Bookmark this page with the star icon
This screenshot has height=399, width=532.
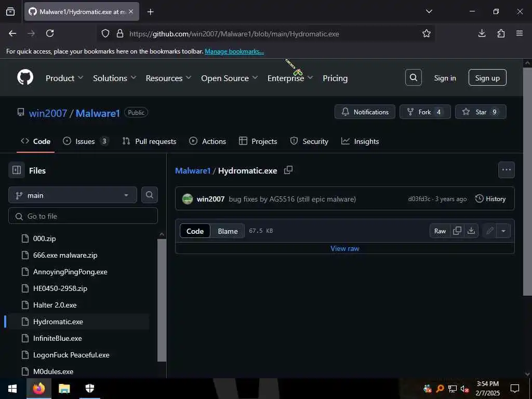pyautogui.click(x=426, y=33)
